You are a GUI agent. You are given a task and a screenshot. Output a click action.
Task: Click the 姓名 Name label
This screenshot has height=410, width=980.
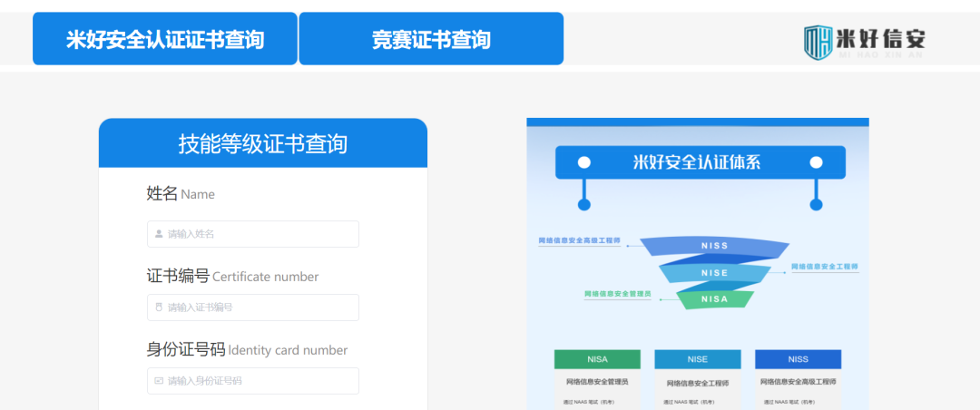point(181,194)
